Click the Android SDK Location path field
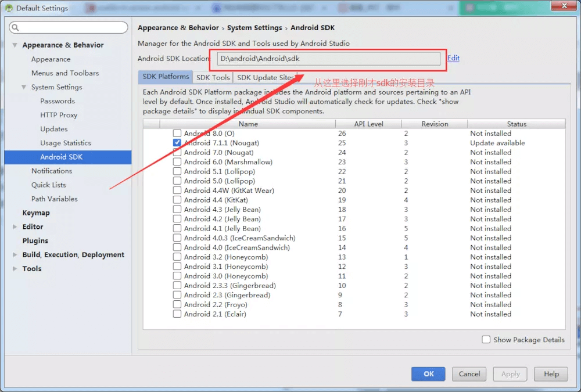This screenshot has width=581, height=392. pos(329,59)
